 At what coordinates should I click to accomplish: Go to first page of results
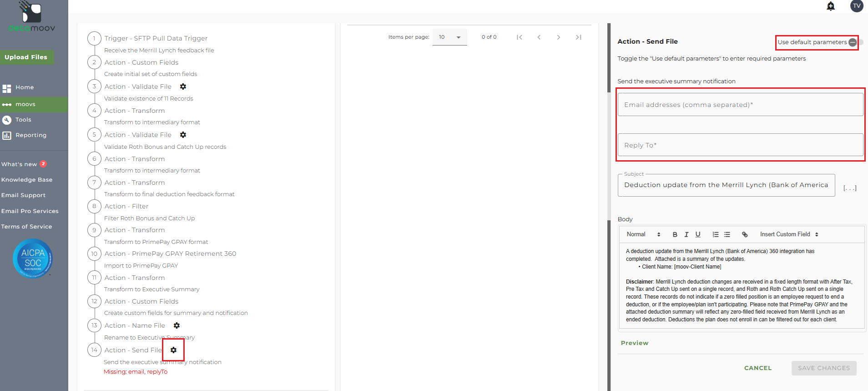click(519, 37)
